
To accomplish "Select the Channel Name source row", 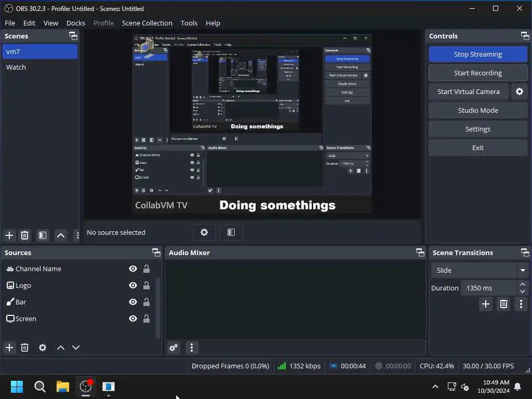I will [x=79, y=269].
